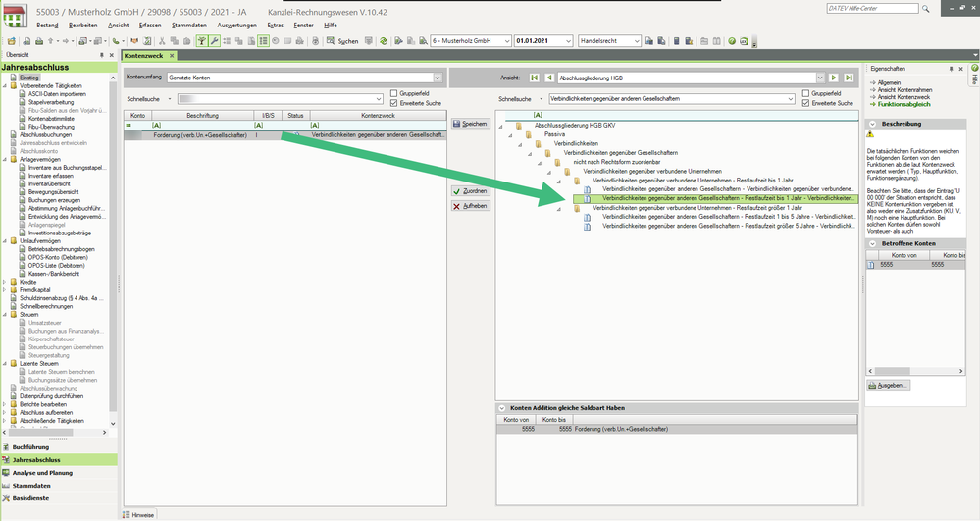Screen dimensions: 980x521
Task: Toggle left Erweiterte Suche checkbox
Action: tap(393, 103)
